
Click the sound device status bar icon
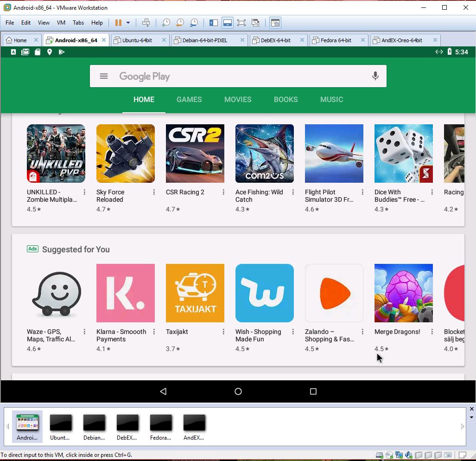(409, 455)
